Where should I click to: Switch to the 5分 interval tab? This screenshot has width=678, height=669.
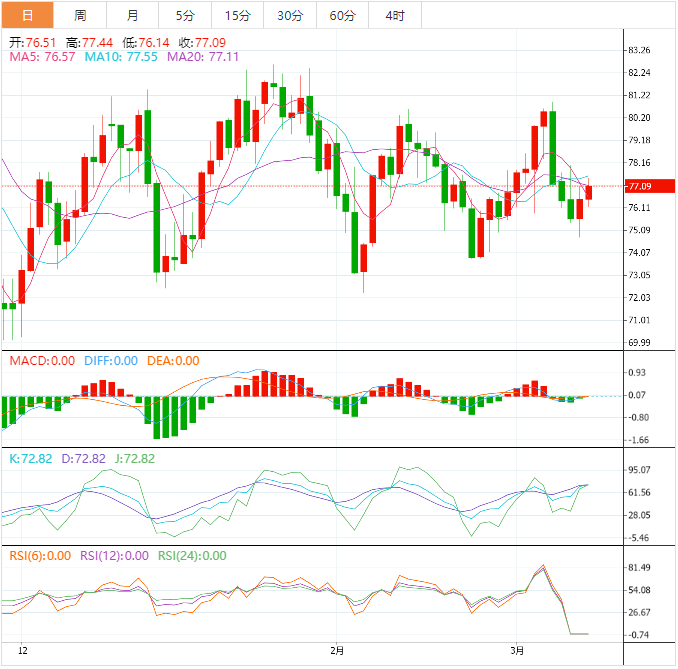click(x=185, y=15)
